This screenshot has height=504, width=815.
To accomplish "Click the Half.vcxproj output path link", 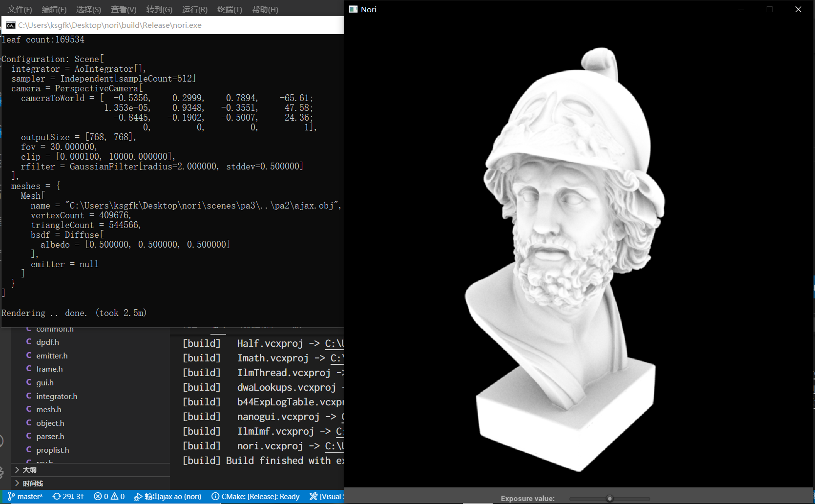I will [x=334, y=343].
